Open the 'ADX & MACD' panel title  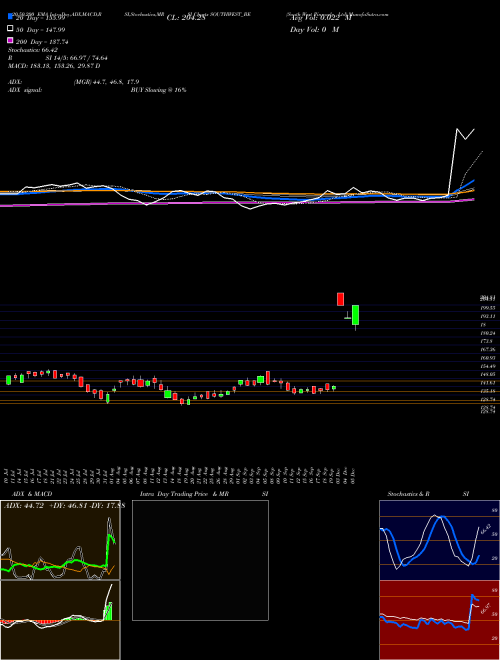tap(32, 494)
